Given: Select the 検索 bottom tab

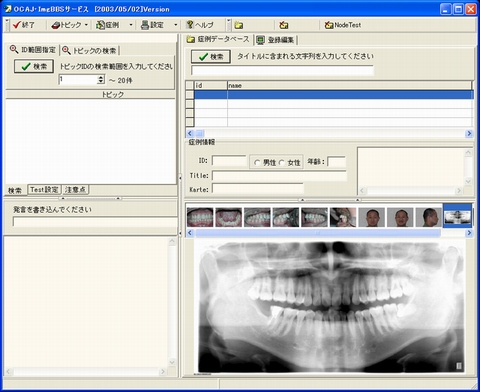Looking at the screenshot, I should (15, 190).
